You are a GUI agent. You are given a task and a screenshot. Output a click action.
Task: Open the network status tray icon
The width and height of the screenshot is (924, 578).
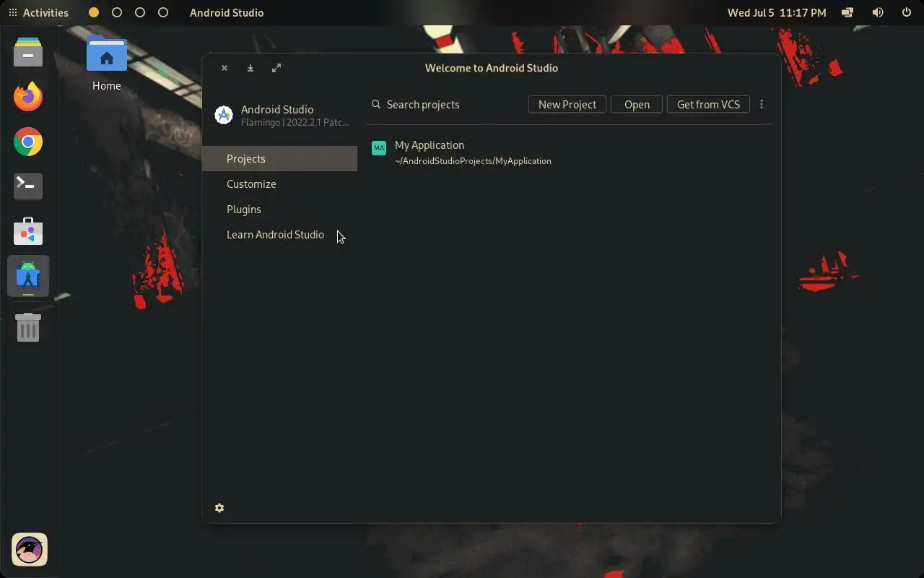pos(848,12)
